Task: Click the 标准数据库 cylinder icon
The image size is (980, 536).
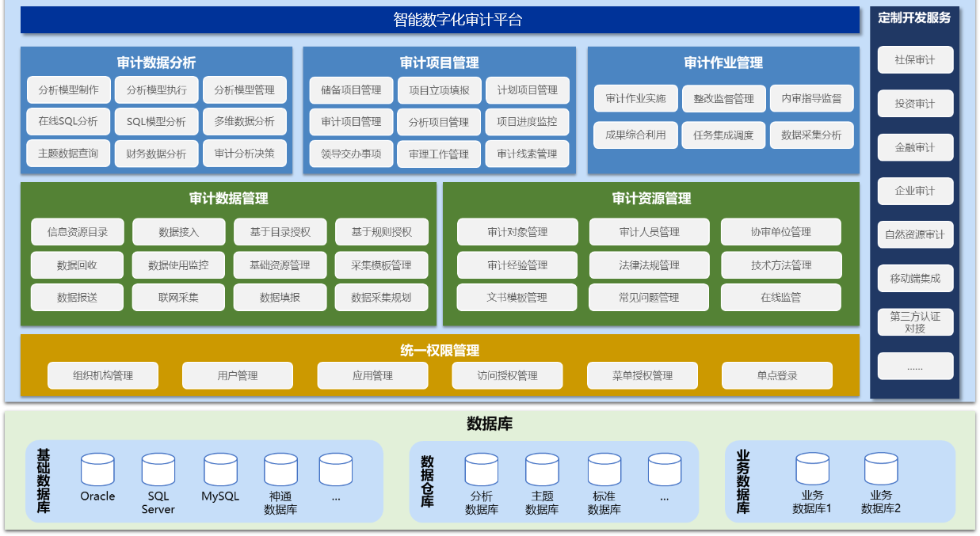Action: [x=604, y=469]
